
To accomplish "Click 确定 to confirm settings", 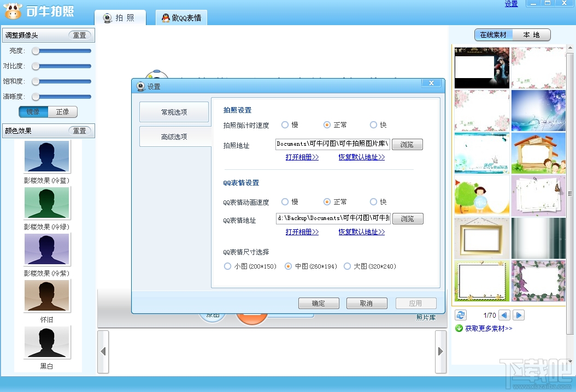I will [x=319, y=303].
